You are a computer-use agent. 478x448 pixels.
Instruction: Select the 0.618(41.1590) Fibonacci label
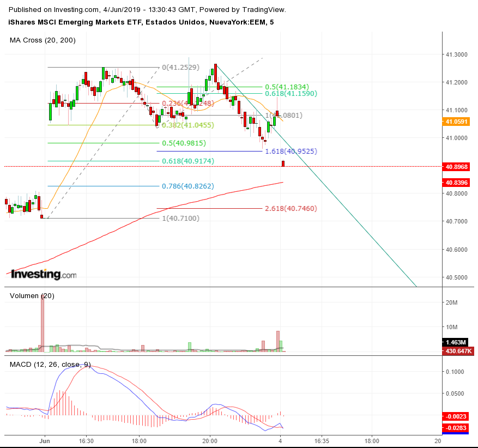click(x=291, y=94)
